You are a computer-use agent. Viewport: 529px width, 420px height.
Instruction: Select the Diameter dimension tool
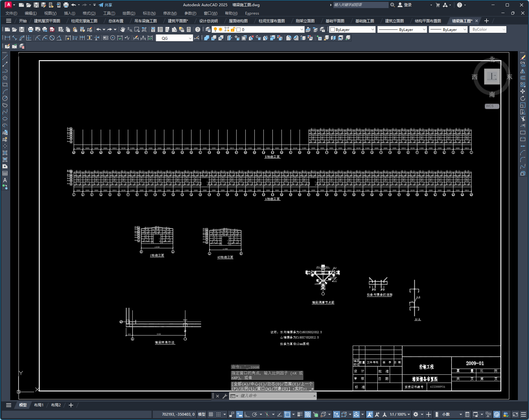[52, 38]
